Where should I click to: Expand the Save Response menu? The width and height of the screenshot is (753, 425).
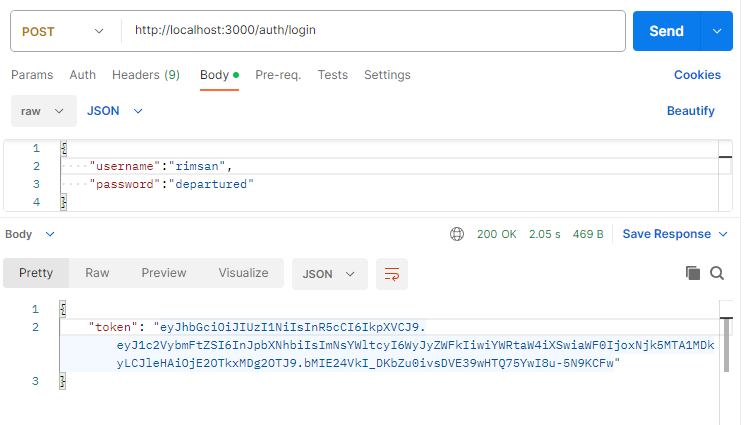[675, 234]
